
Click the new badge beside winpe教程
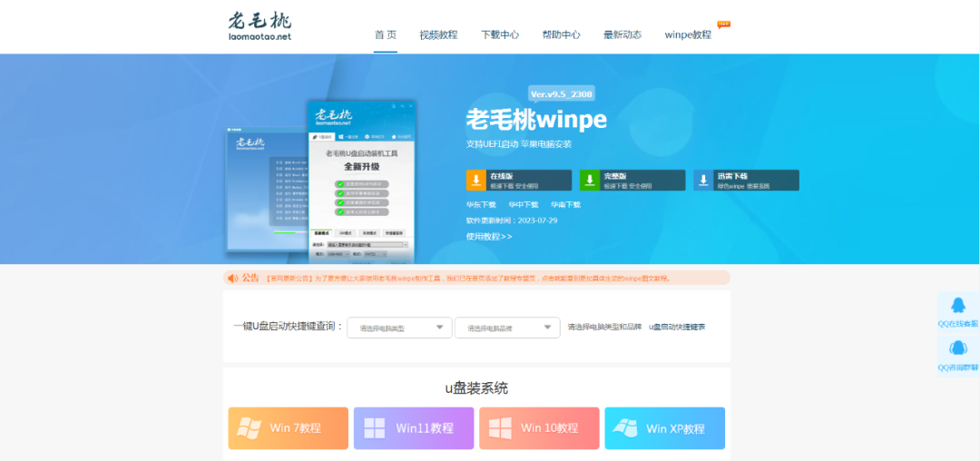tap(724, 25)
